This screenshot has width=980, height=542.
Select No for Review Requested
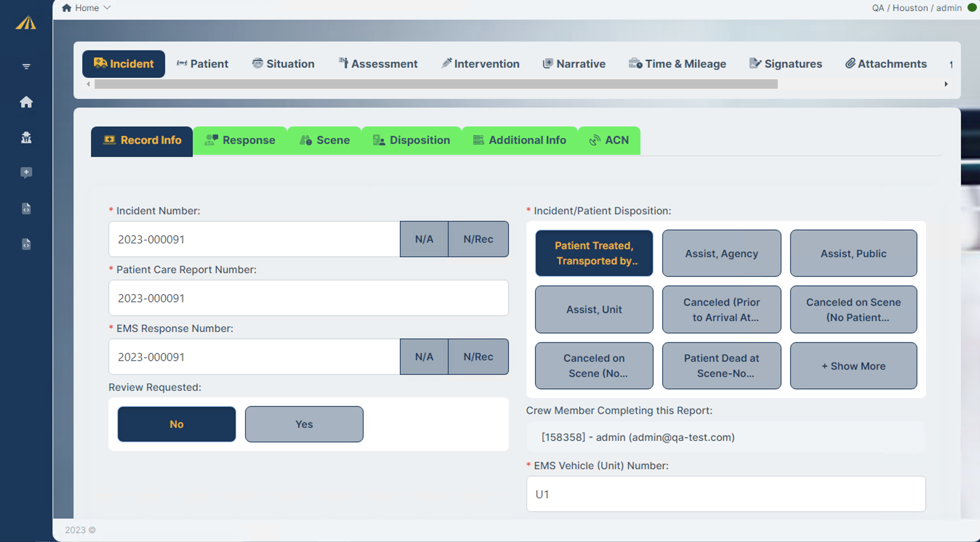[177, 424]
